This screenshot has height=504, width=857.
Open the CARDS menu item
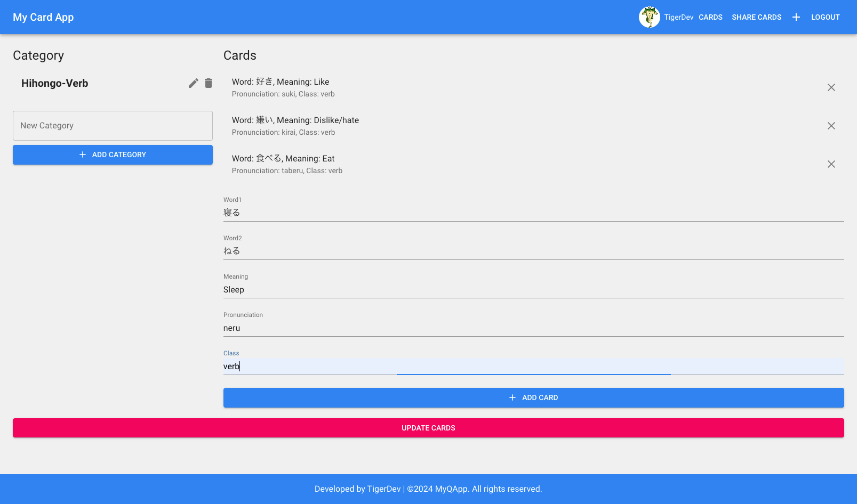710,17
